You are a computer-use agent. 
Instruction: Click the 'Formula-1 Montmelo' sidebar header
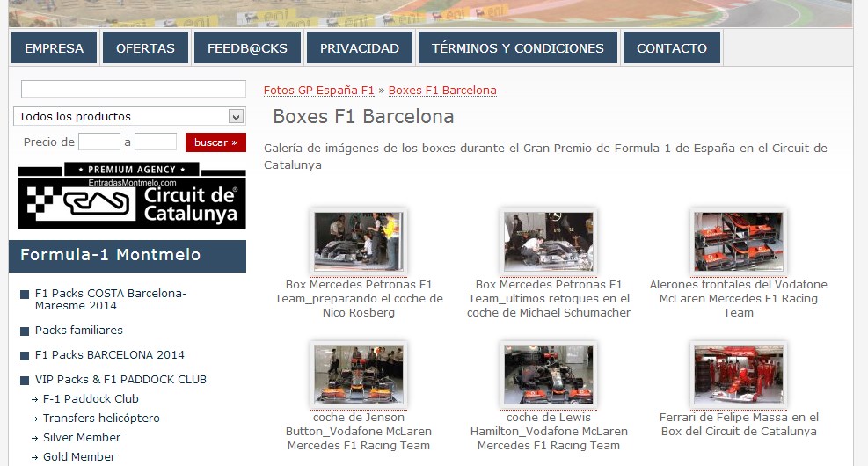click(128, 256)
